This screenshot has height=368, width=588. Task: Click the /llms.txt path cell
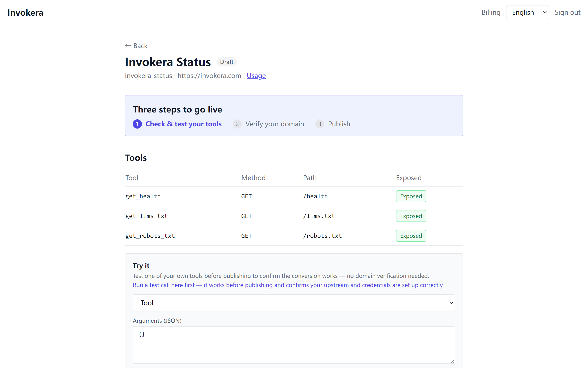point(319,216)
